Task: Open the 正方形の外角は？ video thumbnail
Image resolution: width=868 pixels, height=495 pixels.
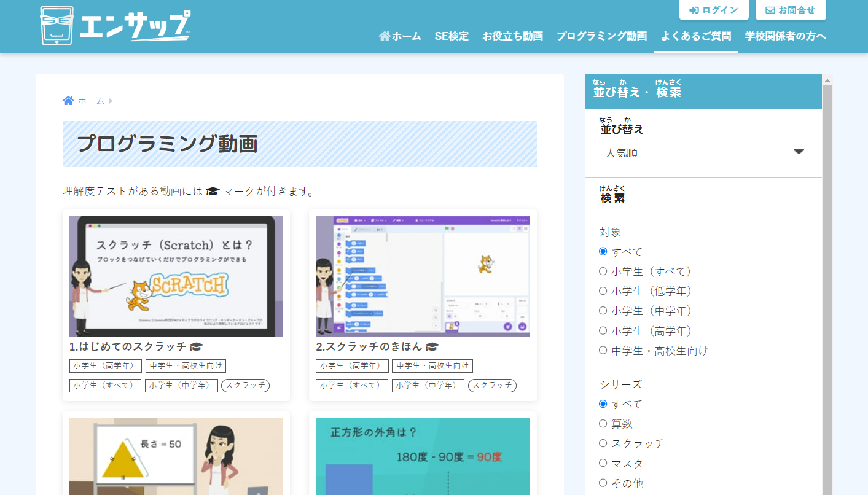Action: click(423, 456)
